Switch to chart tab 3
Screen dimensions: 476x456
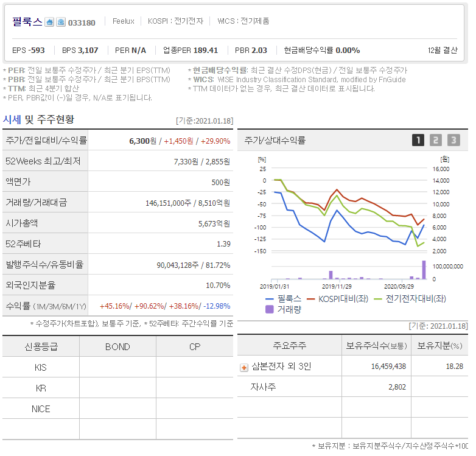(x=453, y=140)
